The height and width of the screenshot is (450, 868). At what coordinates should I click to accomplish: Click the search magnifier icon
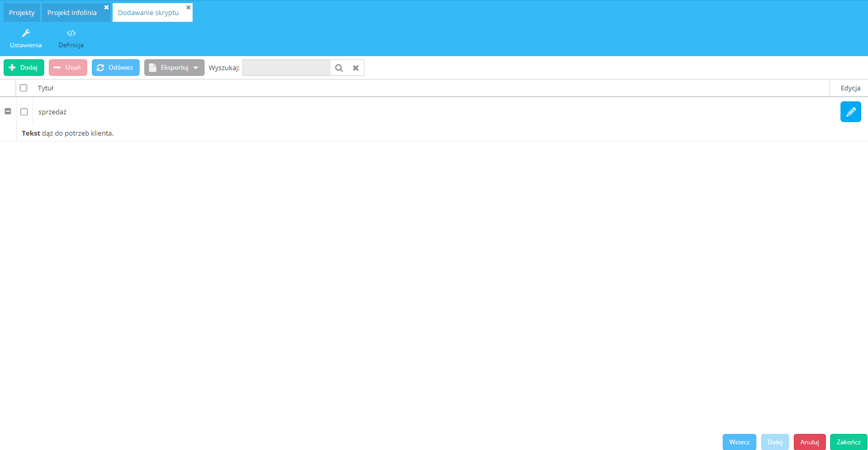point(339,68)
